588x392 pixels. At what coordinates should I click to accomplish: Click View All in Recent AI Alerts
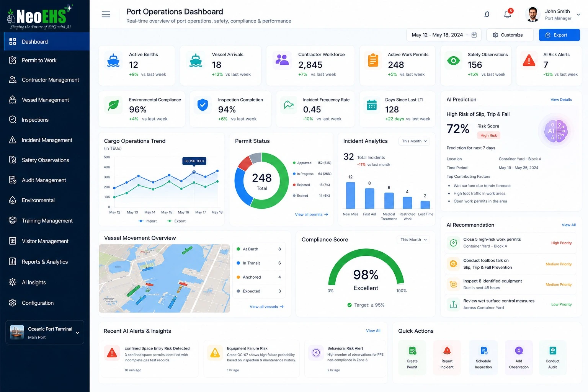point(373,331)
